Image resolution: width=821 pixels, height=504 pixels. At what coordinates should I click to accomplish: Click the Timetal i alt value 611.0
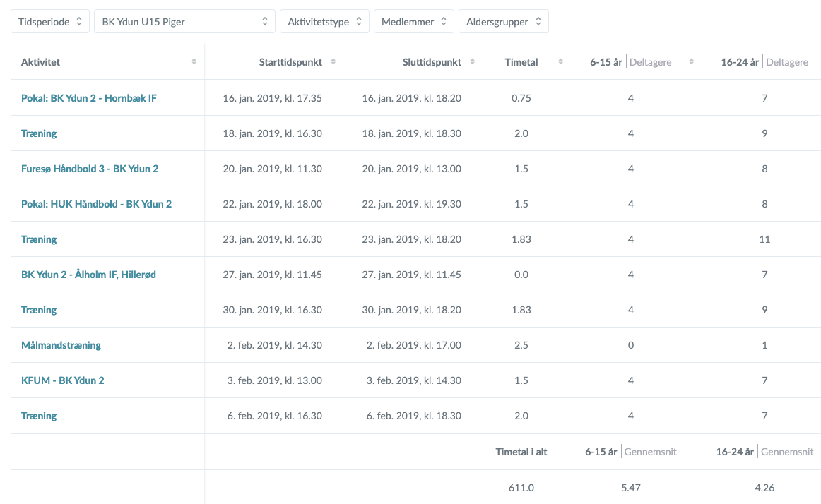point(521,487)
